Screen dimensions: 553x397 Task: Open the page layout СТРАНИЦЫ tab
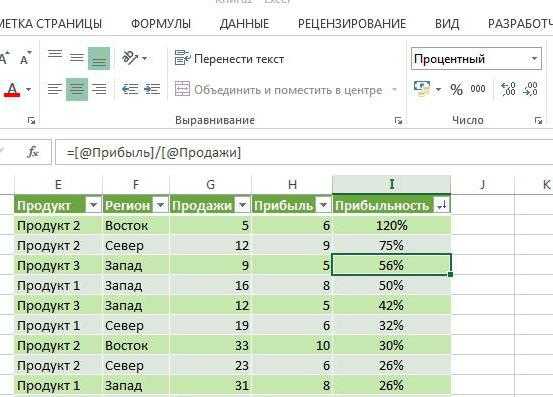pyautogui.click(x=51, y=24)
